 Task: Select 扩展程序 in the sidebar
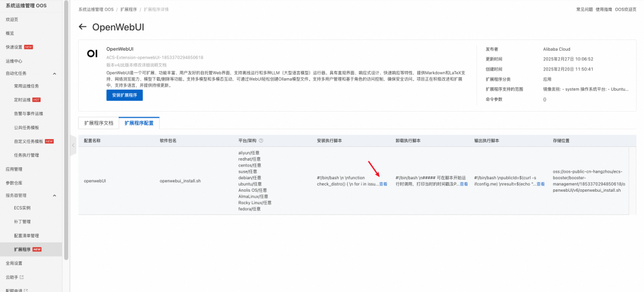pos(22,249)
